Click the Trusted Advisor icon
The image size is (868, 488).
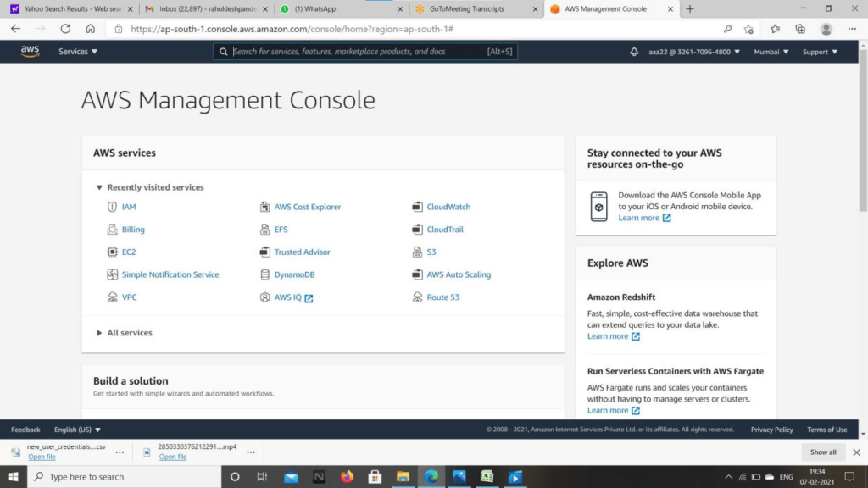pyautogui.click(x=264, y=252)
